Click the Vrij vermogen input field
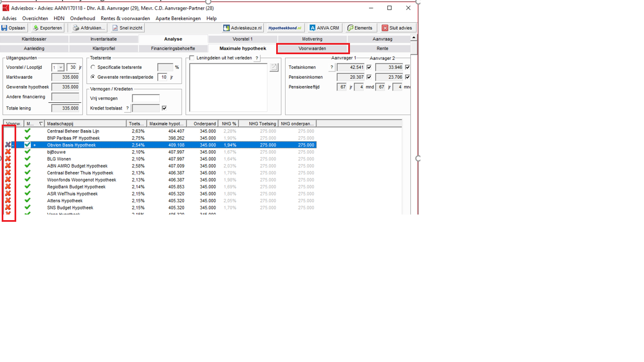 (x=146, y=98)
